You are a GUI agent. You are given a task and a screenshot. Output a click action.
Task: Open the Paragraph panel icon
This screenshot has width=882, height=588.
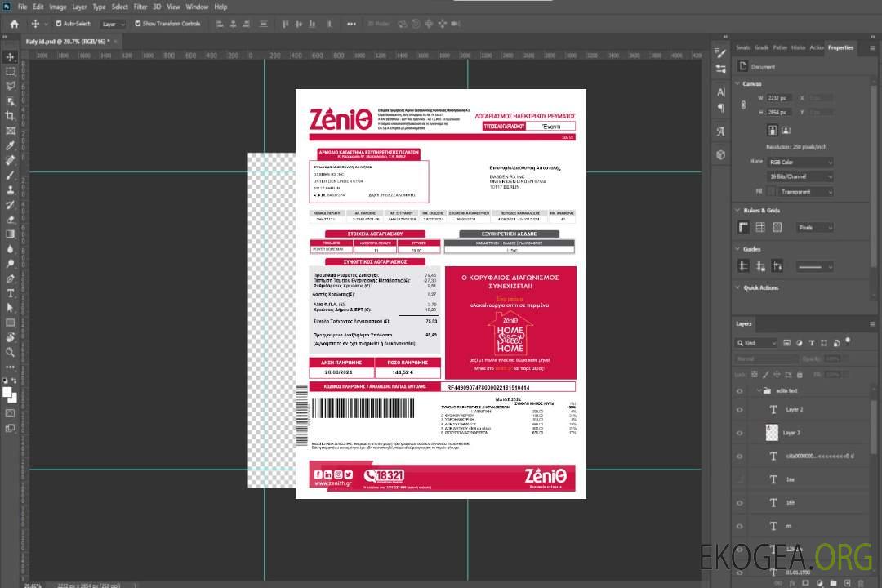[x=721, y=108]
